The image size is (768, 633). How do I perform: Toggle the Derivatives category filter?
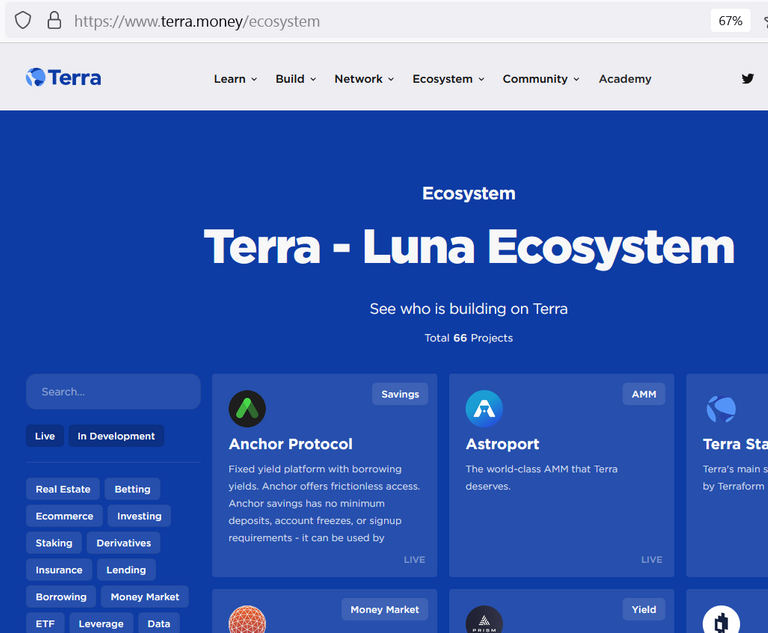(123, 543)
